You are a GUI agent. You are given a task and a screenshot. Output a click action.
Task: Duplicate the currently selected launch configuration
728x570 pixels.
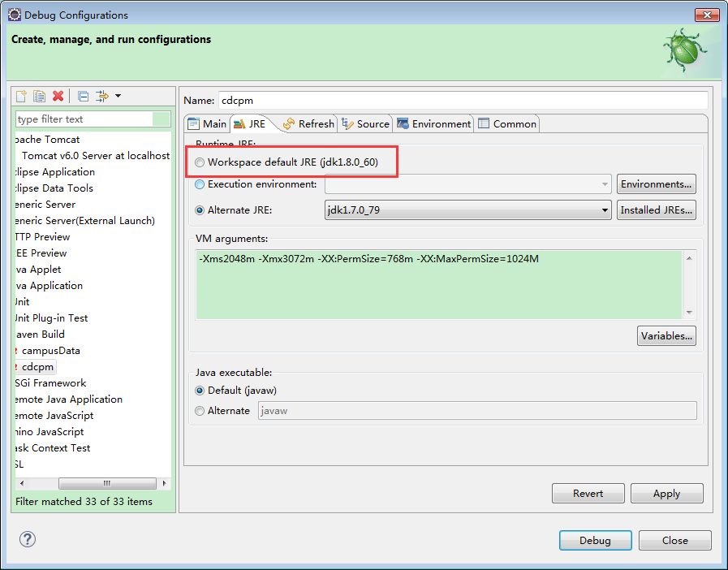(39, 96)
